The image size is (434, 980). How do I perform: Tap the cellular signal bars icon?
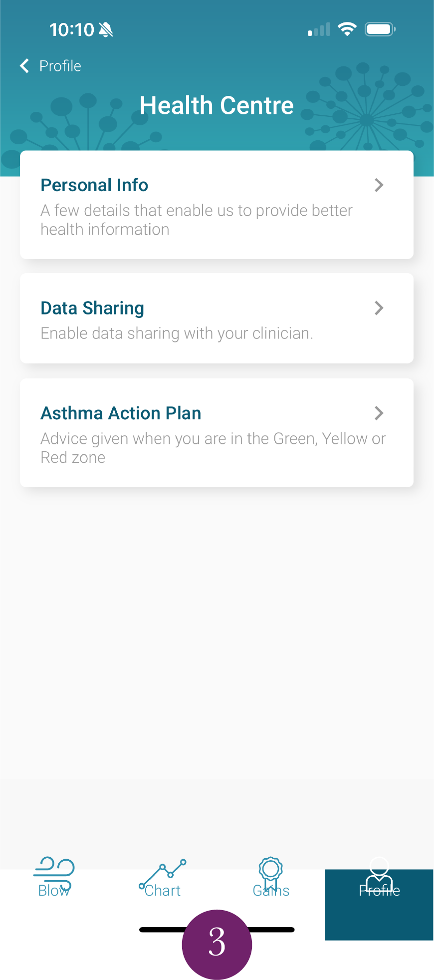click(x=319, y=30)
